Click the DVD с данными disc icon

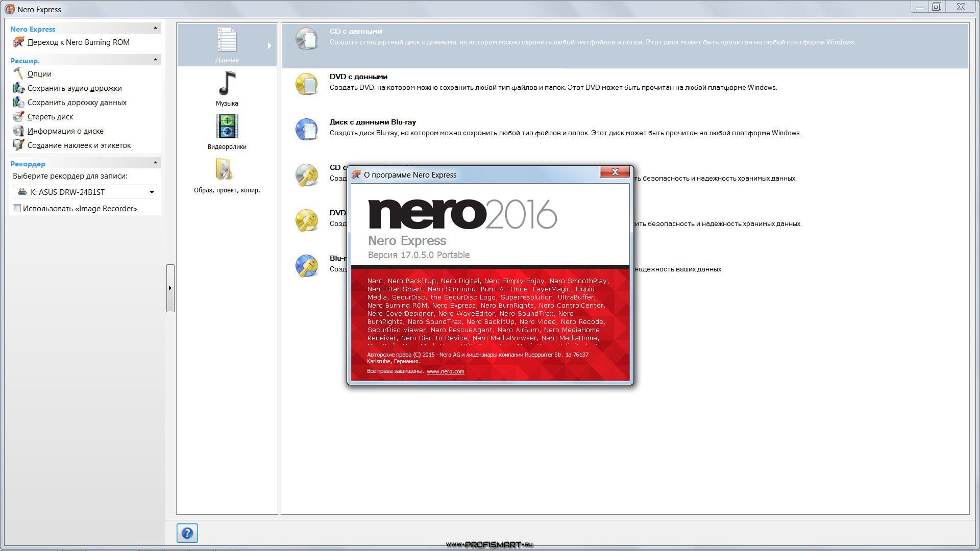tap(307, 84)
